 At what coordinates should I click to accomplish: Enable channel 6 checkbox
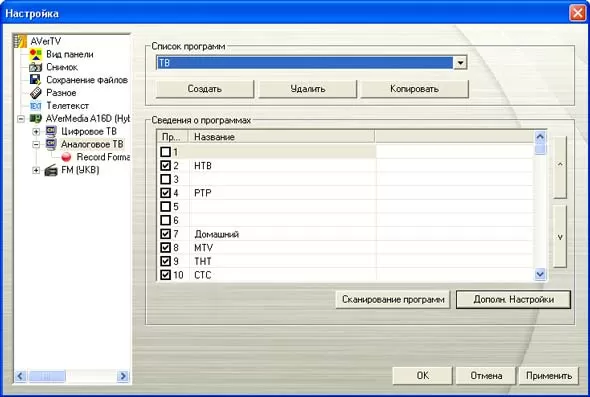(165, 220)
